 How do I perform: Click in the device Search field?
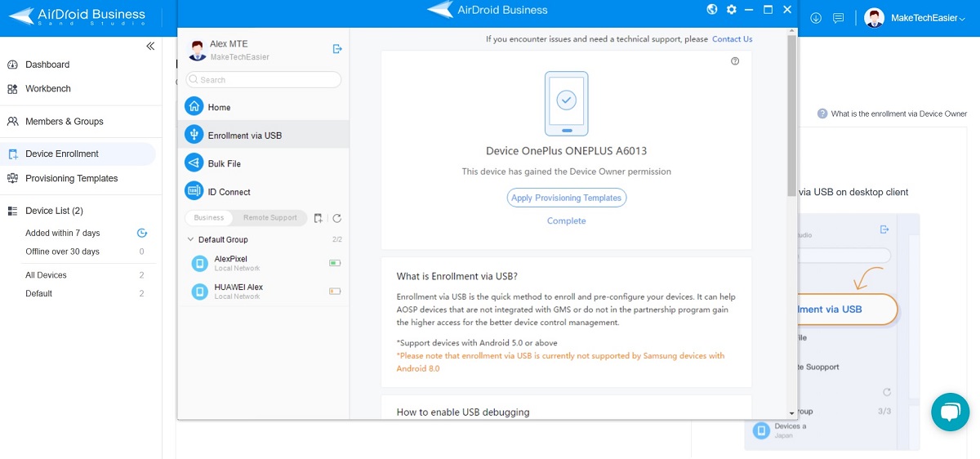coord(263,79)
